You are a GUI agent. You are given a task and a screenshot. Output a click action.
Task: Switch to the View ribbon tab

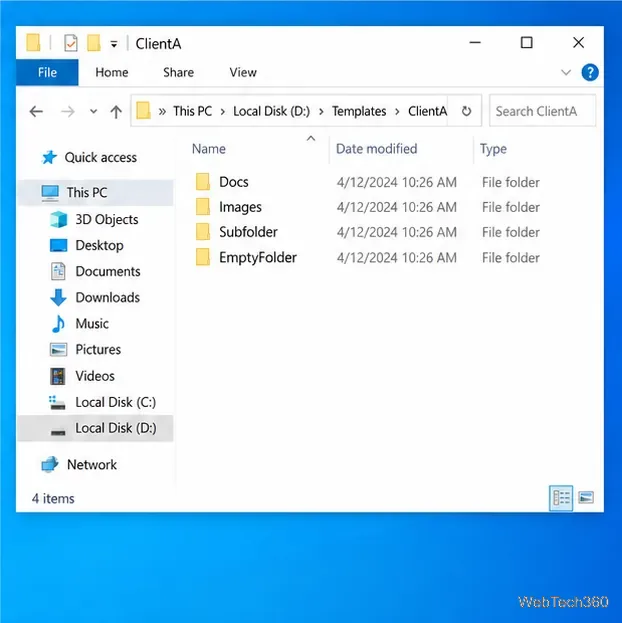243,72
